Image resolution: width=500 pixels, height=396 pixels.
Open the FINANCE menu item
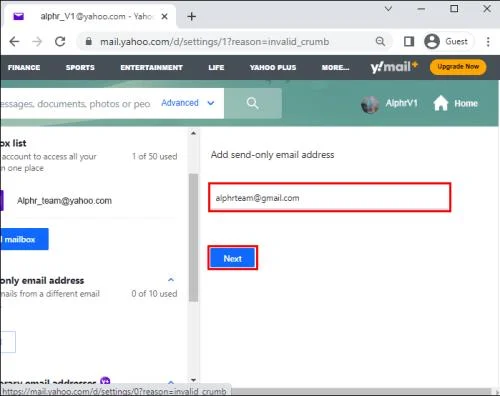[24, 67]
